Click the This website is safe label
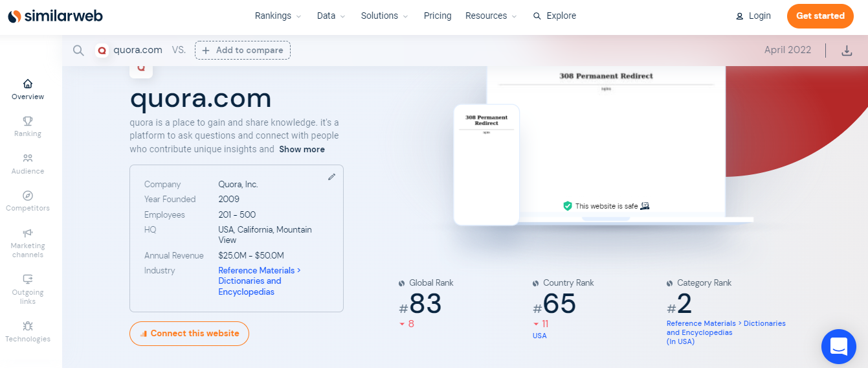 tap(606, 206)
